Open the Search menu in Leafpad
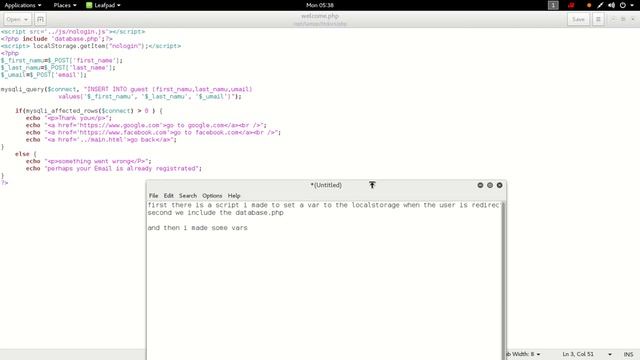This screenshot has height=360, width=640. 188,196
